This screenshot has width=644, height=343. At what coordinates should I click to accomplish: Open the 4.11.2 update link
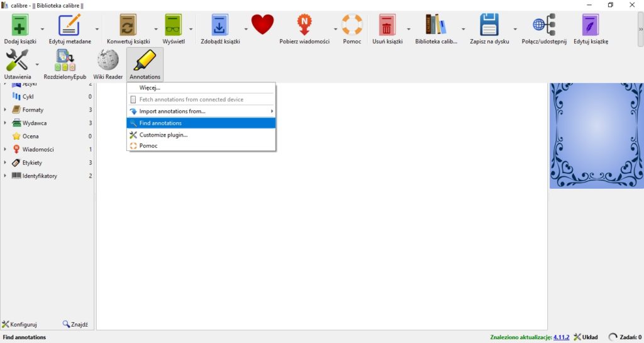coord(561,337)
